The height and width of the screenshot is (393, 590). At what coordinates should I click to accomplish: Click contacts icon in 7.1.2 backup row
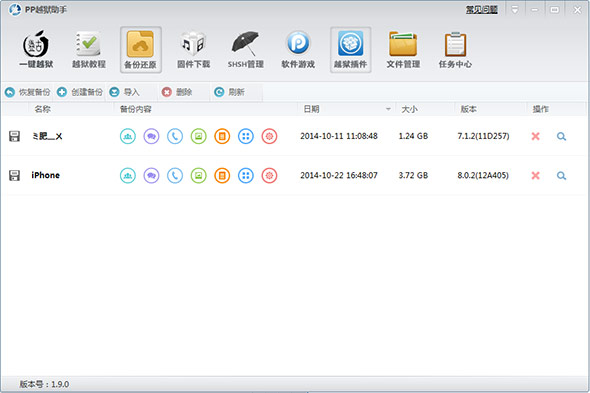click(128, 136)
